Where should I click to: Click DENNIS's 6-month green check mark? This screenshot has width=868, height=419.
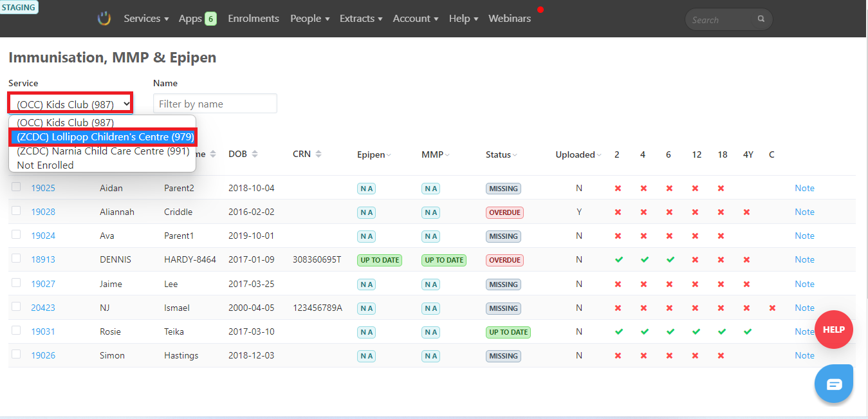point(670,260)
